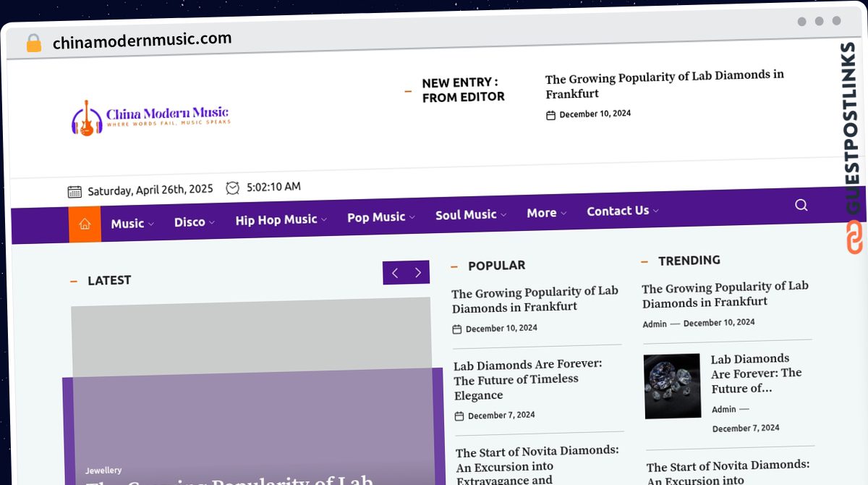Open Trending article The Start of Novita Diamonds
The height and width of the screenshot is (485, 868).
(x=728, y=472)
